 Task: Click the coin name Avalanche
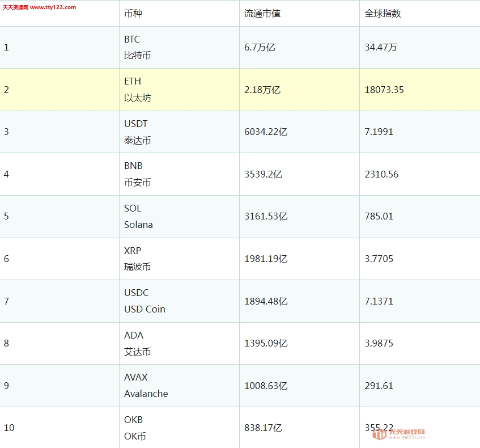coord(146,394)
